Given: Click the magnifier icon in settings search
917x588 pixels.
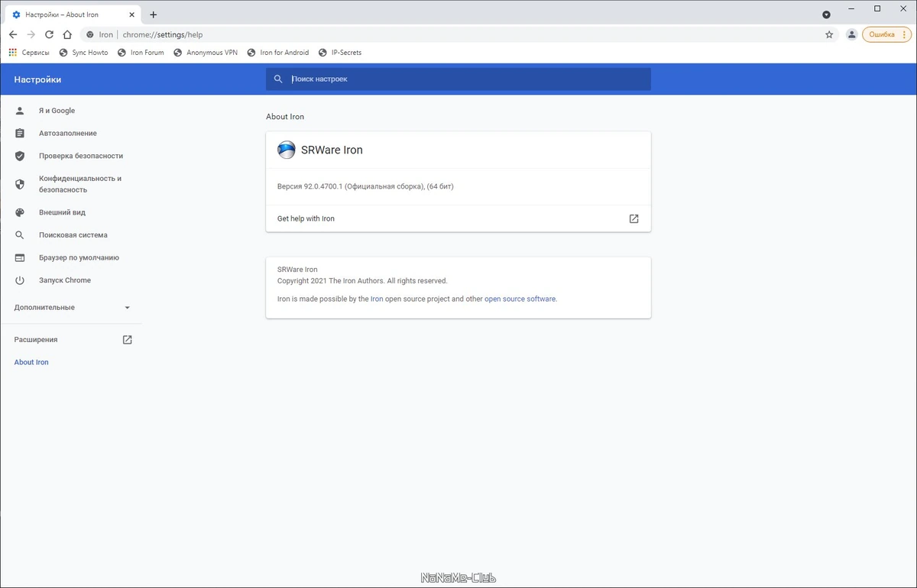Looking at the screenshot, I should click(279, 79).
